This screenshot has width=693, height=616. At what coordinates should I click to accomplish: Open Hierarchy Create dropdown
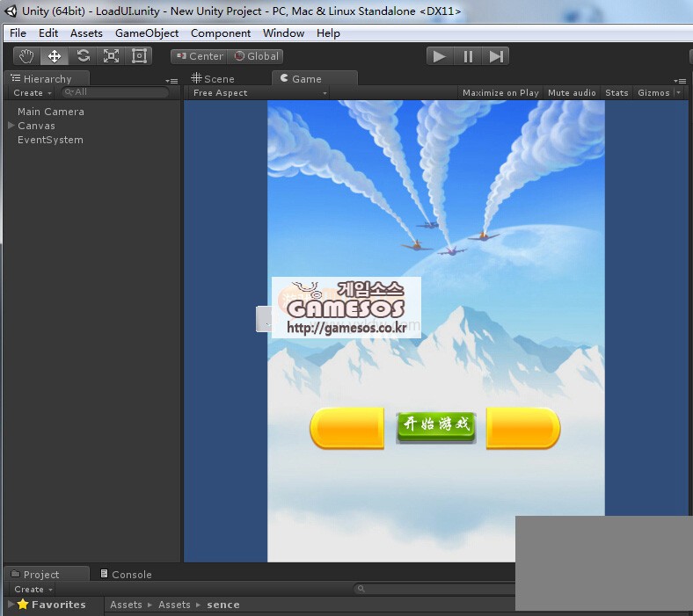point(33,93)
